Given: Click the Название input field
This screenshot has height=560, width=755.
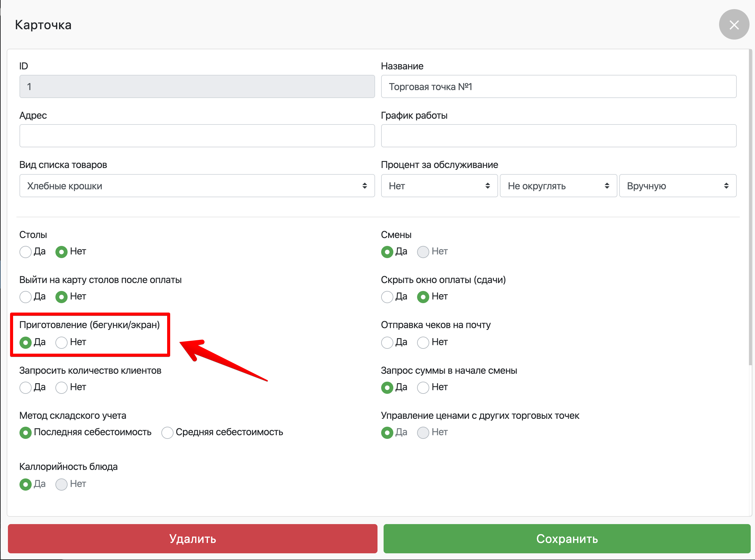Looking at the screenshot, I should [558, 87].
